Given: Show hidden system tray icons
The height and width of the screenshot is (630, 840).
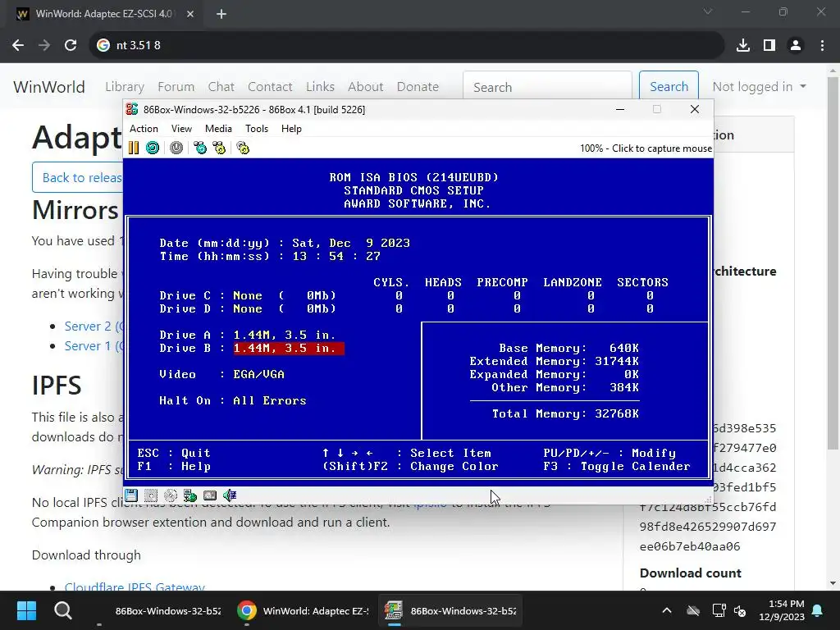Looking at the screenshot, I should pos(667,610).
